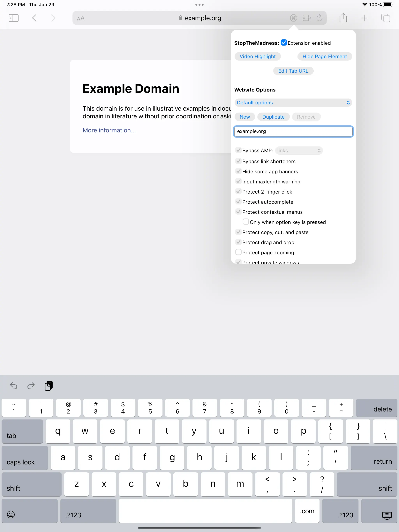Focus the example.org domain text field
This screenshot has height=532, width=399.
(x=293, y=131)
